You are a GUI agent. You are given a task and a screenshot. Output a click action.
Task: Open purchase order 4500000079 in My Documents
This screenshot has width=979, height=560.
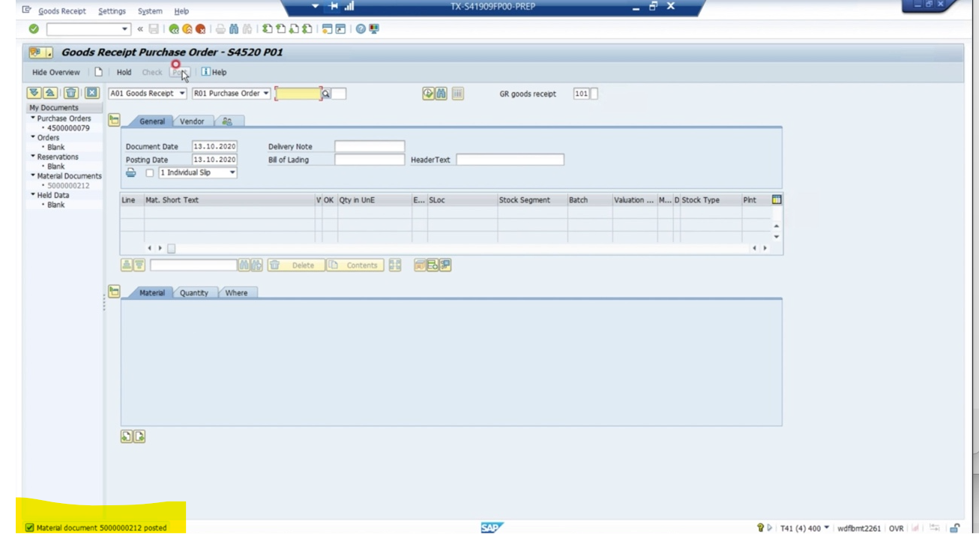click(x=68, y=128)
